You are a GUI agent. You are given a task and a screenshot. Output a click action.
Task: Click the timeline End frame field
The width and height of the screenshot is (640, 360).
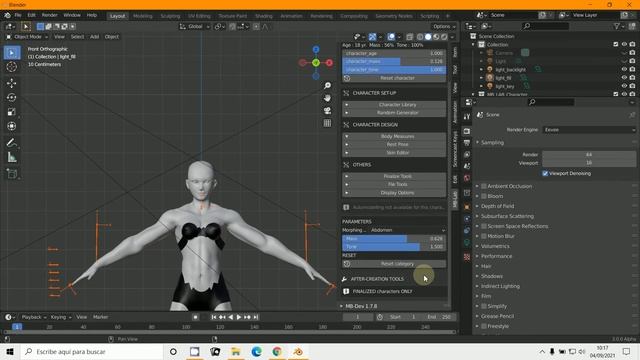[439, 317]
